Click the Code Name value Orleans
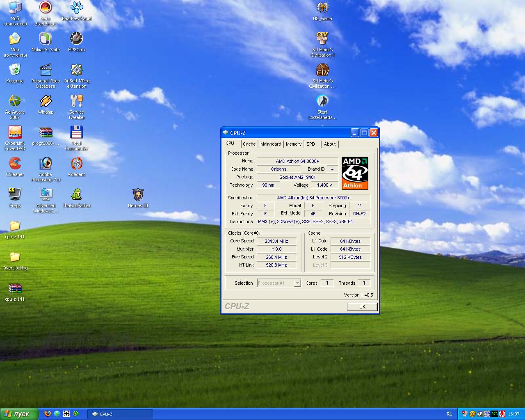Viewport: 525px width, 420px height. pos(278,169)
